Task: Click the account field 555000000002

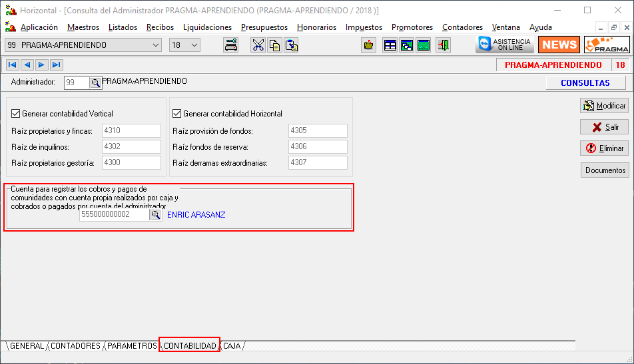Action: 115,214
